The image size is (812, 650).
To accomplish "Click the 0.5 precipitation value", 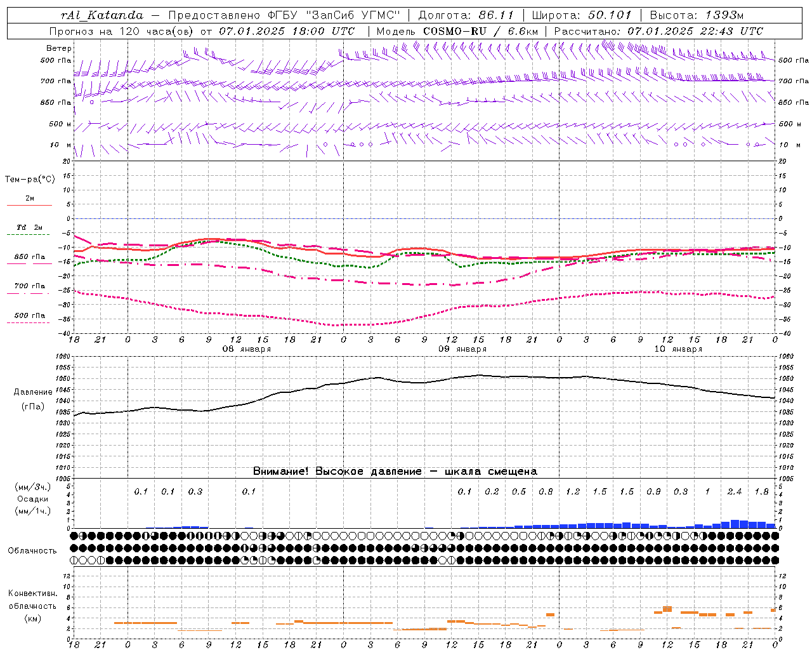I will (x=519, y=491).
